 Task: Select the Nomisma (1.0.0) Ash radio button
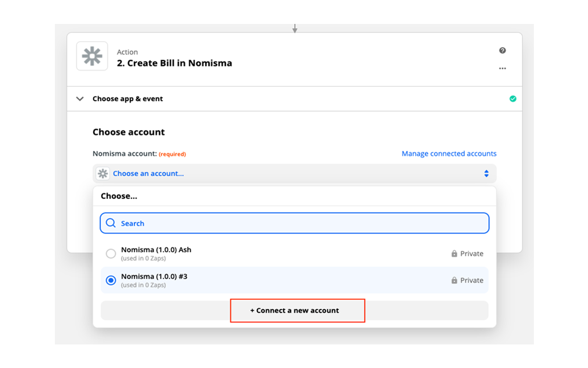coord(111,253)
